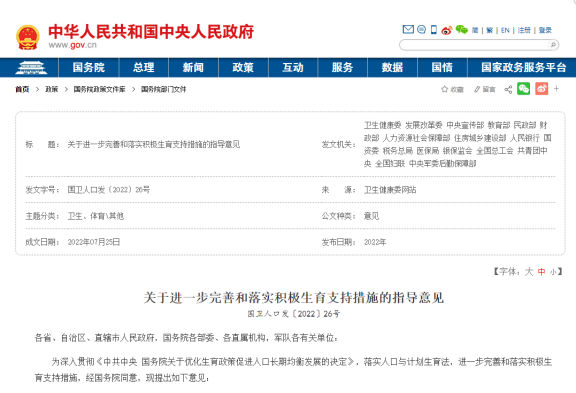Share via green WeChat button
The width and height of the screenshot is (576, 393).
(x=523, y=89)
